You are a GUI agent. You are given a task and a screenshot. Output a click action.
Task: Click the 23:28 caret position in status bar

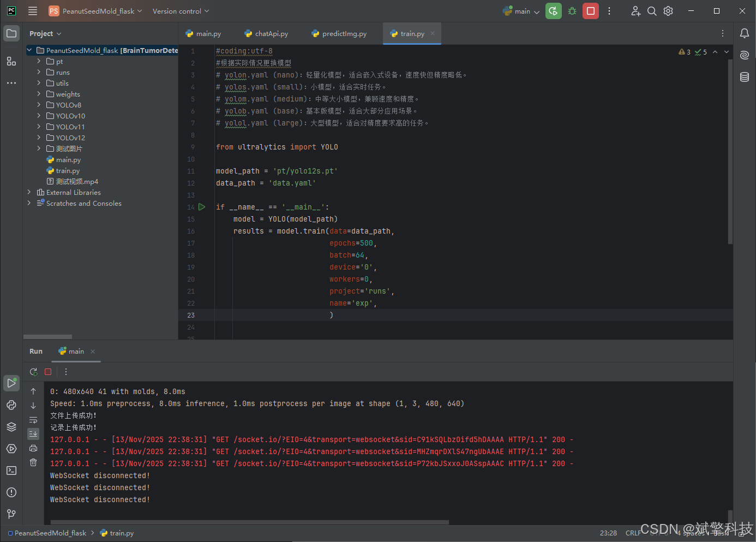pos(608,533)
